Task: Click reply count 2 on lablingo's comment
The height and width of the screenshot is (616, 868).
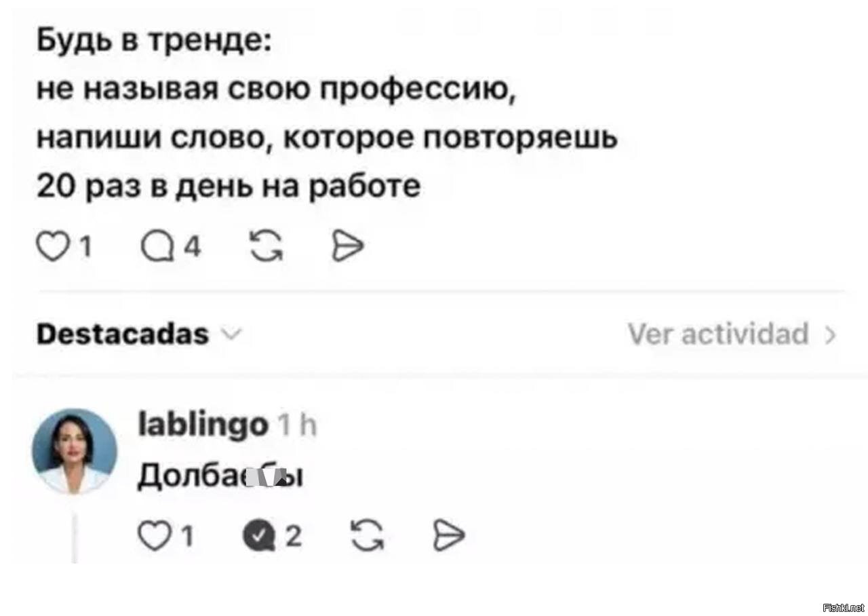Action: point(293,537)
